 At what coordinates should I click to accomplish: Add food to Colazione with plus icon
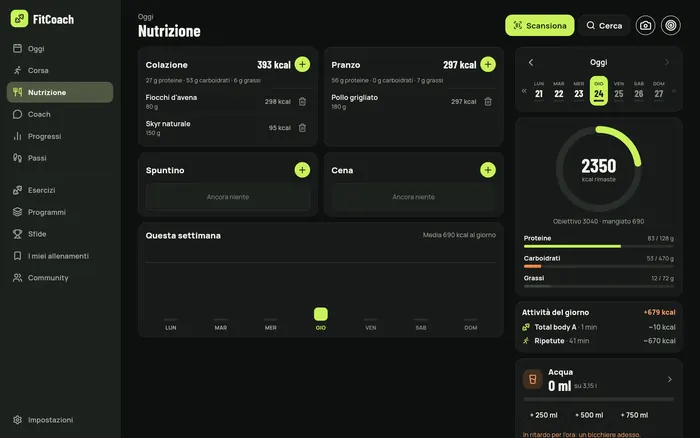pos(302,64)
